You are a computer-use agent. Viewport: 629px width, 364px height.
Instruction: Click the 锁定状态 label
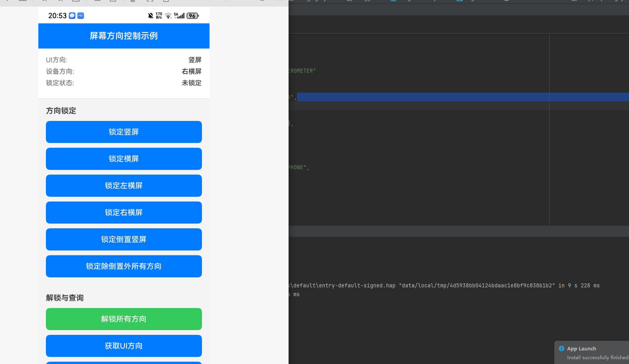pos(60,83)
